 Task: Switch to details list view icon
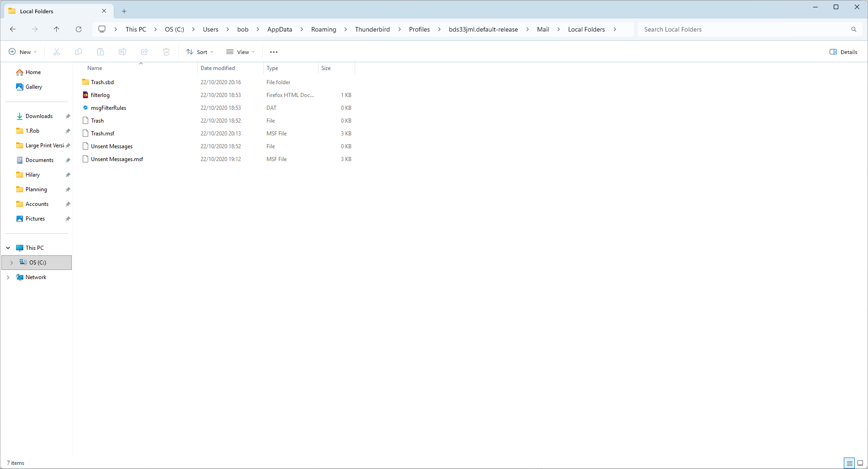click(849, 463)
